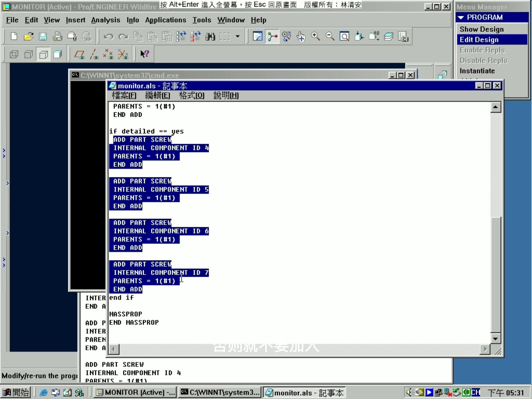This screenshot has height=399, width=532.
Task: Open the View Manager
Action: [x=403, y=36]
